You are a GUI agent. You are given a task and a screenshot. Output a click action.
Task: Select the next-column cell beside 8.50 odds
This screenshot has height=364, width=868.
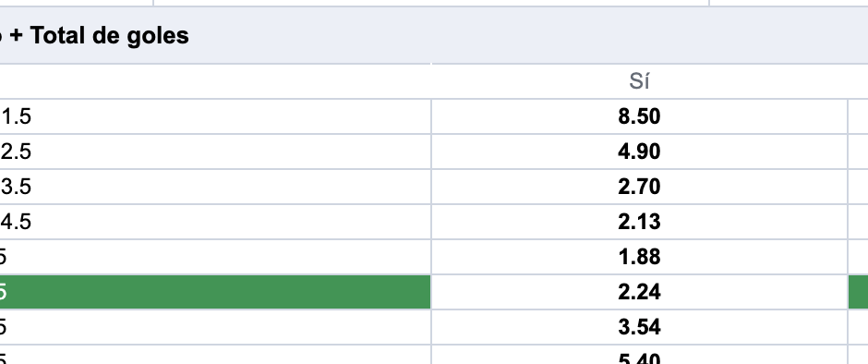(x=859, y=116)
